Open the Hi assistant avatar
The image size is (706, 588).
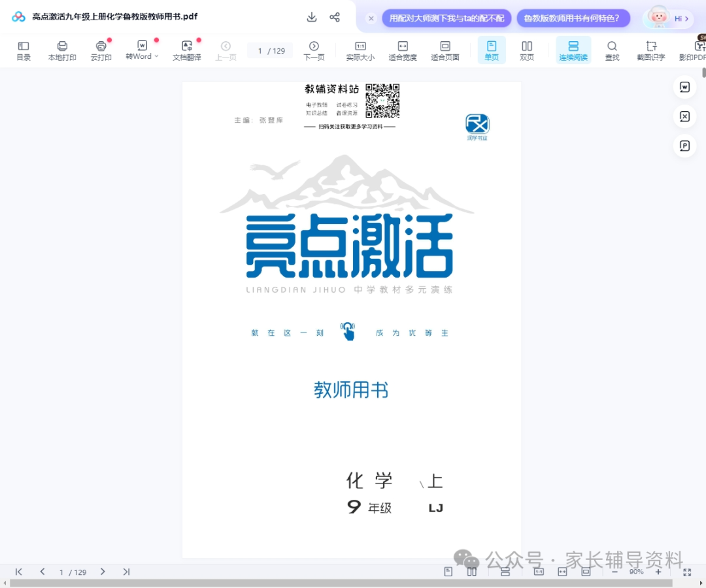(x=668, y=18)
